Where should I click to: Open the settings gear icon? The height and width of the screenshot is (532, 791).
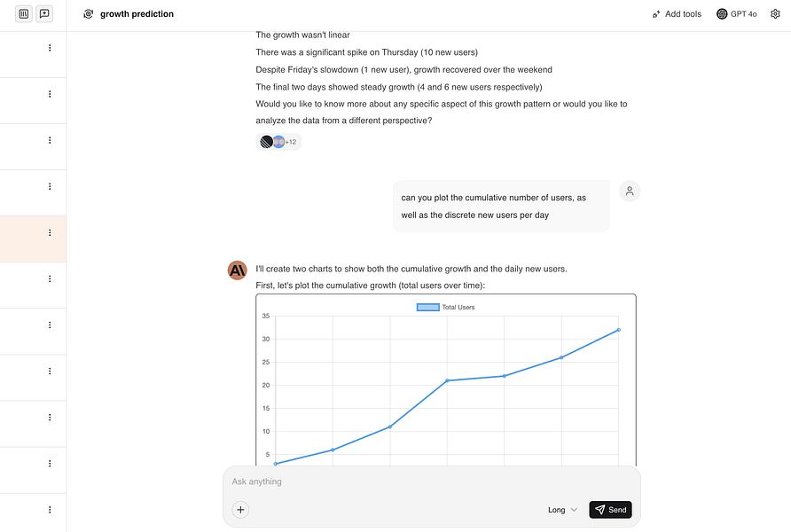(x=775, y=14)
